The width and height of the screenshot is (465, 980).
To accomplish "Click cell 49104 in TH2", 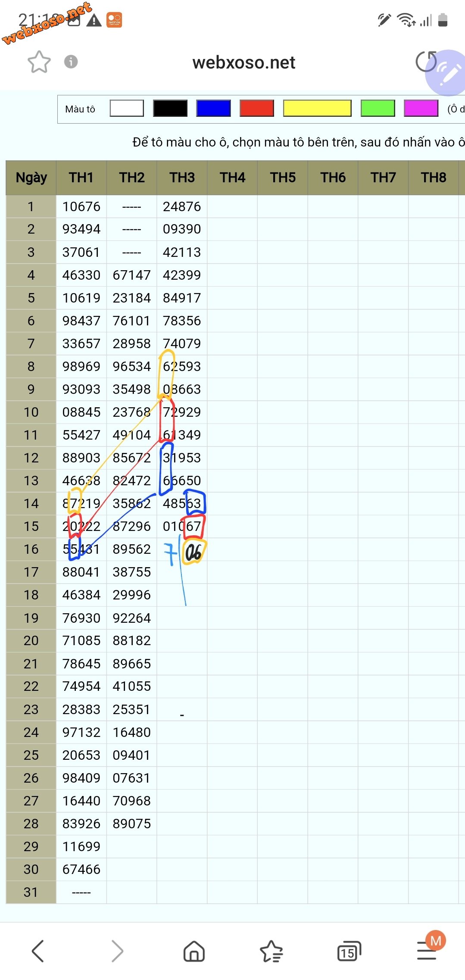I will (132, 435).
